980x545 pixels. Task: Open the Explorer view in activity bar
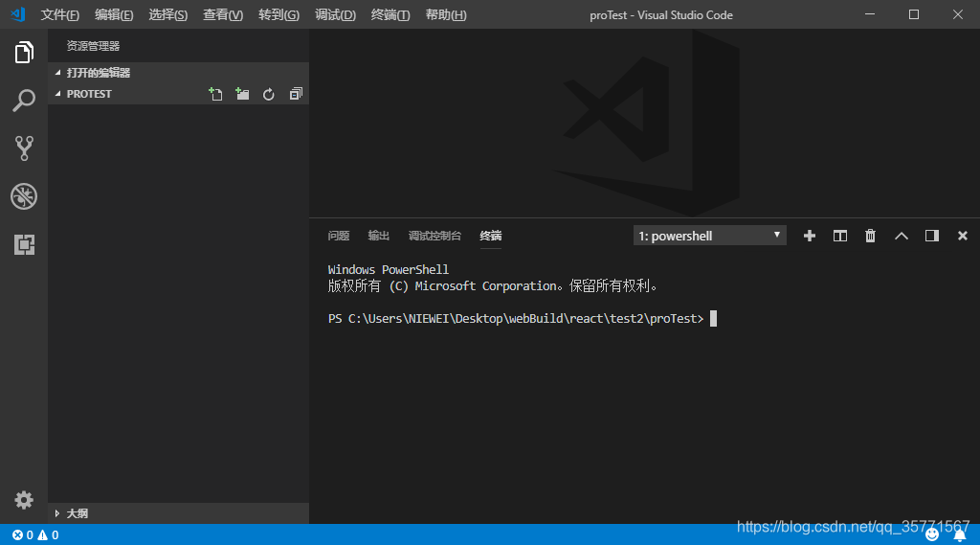click(x=24, y=52)
